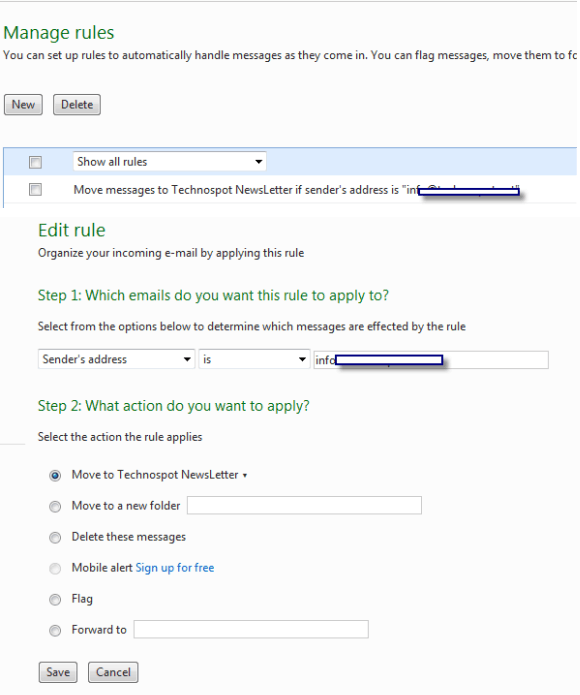The width and height of the screenshot is (580, 695).
Task: Check the Technospot NewsLetter rule checkbox
Action: pyautogui.click(x=35, y=190)
